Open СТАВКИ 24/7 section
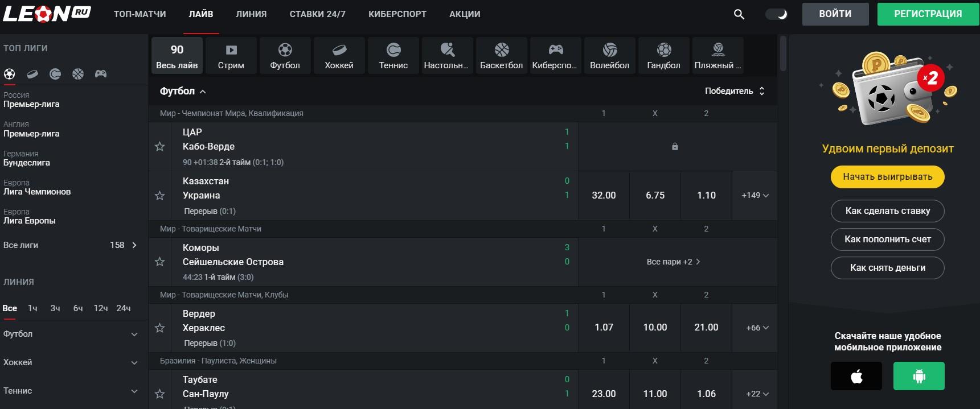The width and height of the screenshot is (980, 409). click(x=318, y=14)
